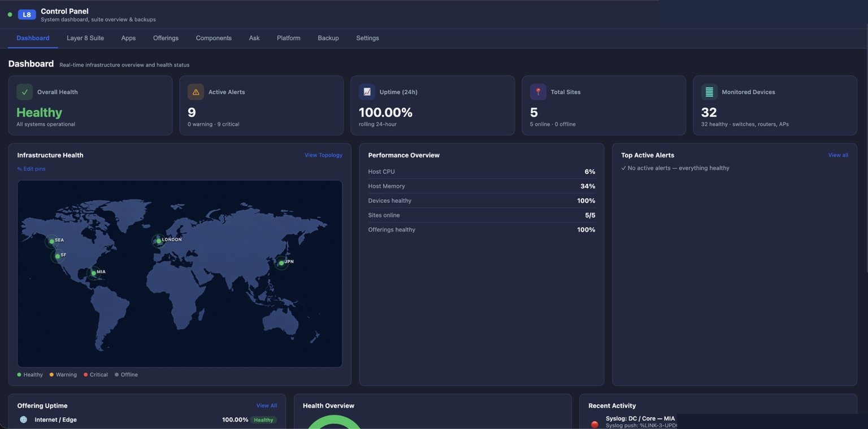Screen dimensions: 868x429
Task: Switch to the Layer 8 Suite tab
Action: (85, 38)
